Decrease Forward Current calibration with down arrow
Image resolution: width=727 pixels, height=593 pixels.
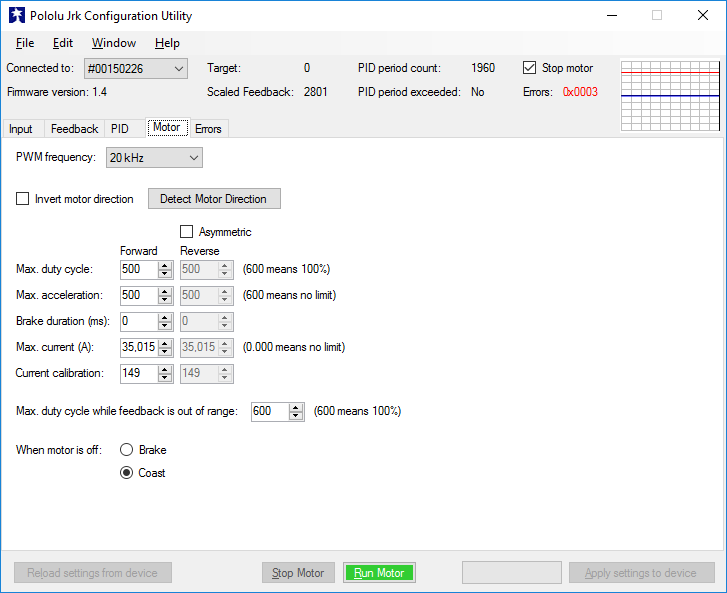165,377
